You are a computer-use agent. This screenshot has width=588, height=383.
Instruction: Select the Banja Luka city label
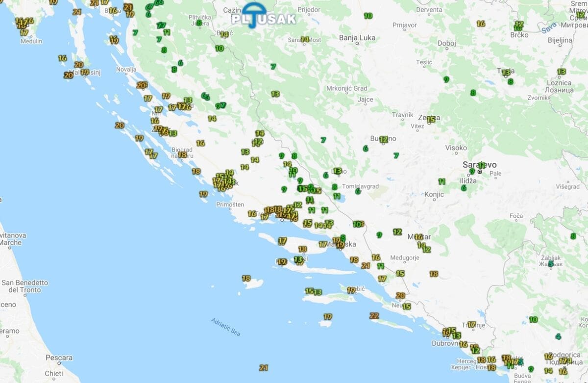[357, 37]
